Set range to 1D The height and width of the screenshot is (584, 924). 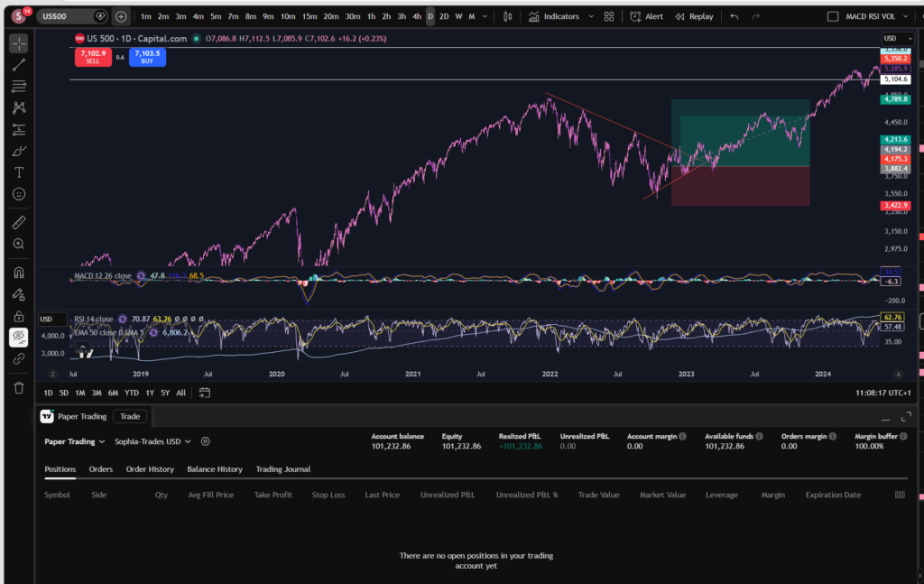pyautogui.click(x=49, y=393)
